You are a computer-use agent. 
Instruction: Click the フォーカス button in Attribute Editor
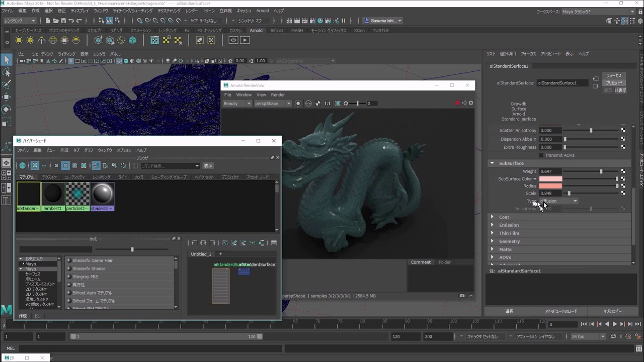tap(613, 76)
